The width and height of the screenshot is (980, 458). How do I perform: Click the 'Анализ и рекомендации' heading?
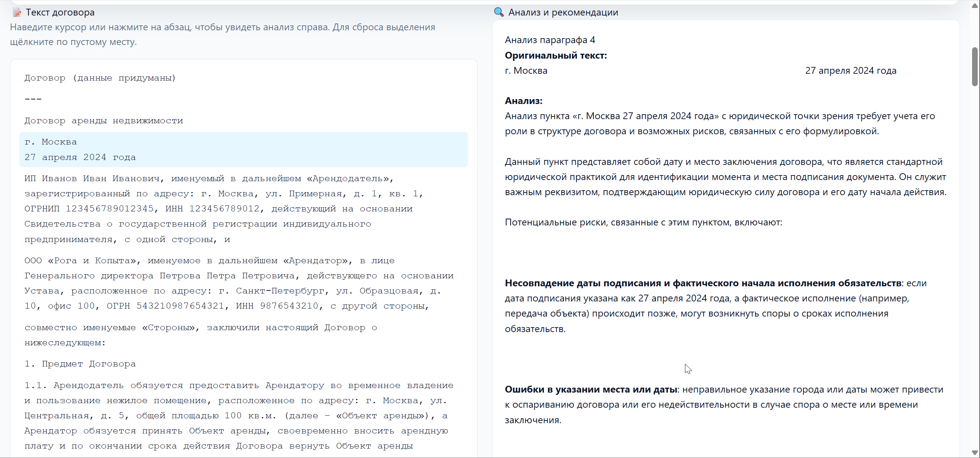(x=563, y=12)
